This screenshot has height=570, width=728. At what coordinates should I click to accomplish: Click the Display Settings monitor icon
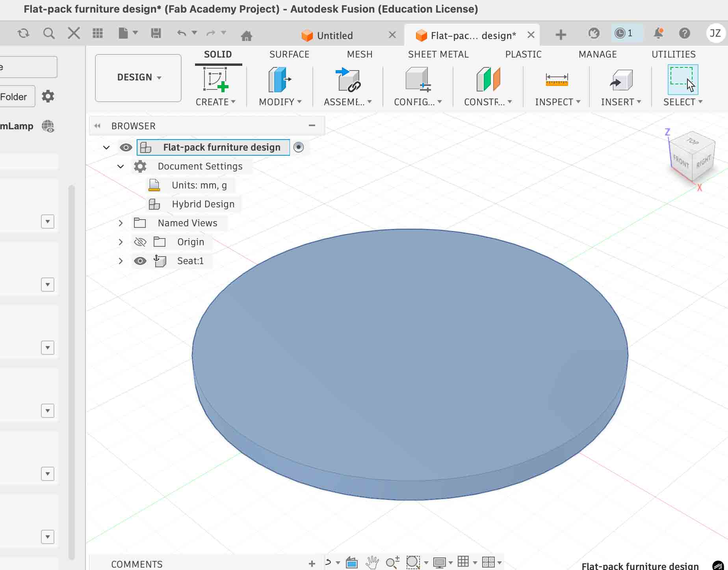[439, 563]
